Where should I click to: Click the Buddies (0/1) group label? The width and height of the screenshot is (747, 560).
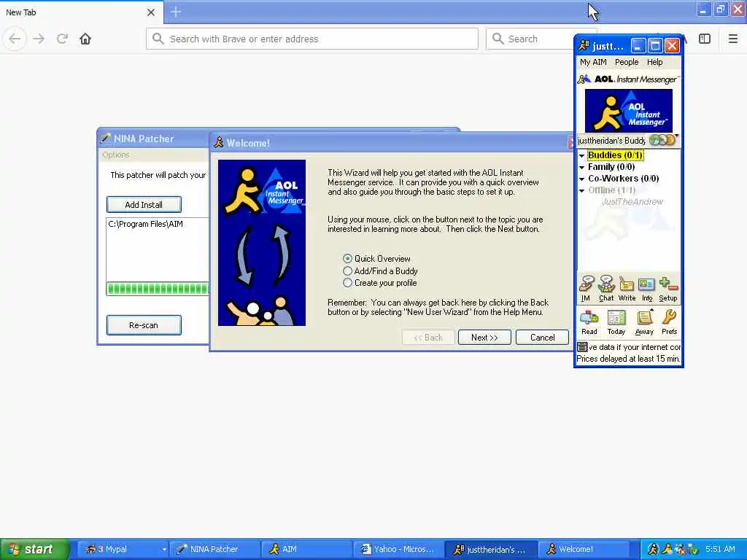tap(615, 155)
